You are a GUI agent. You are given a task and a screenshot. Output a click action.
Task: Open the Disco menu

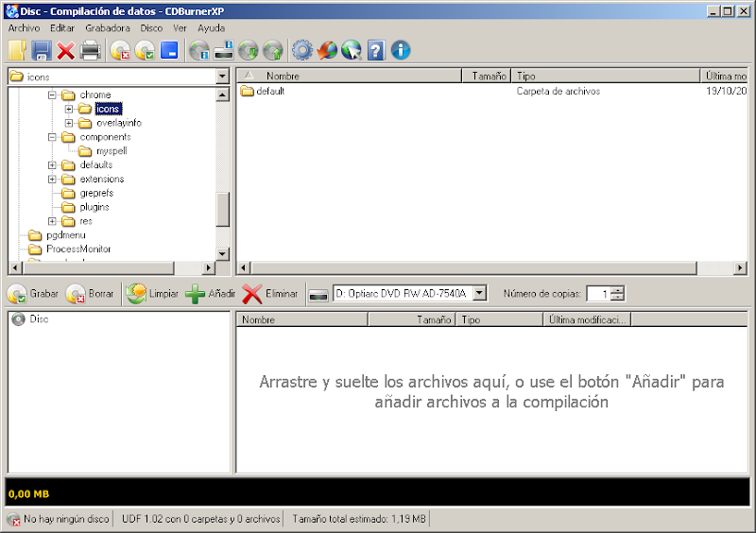[x=151, y=28]
